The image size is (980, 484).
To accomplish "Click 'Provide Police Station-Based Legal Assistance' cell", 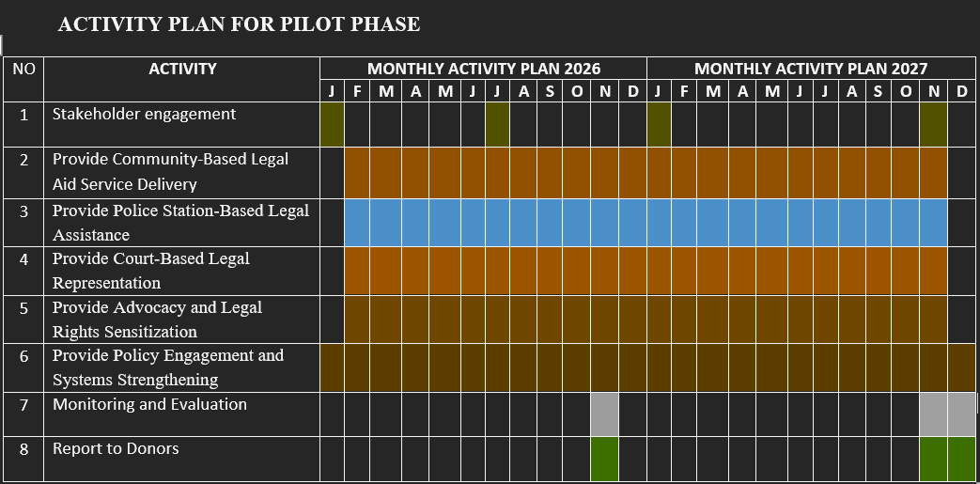I will point(180,222).
